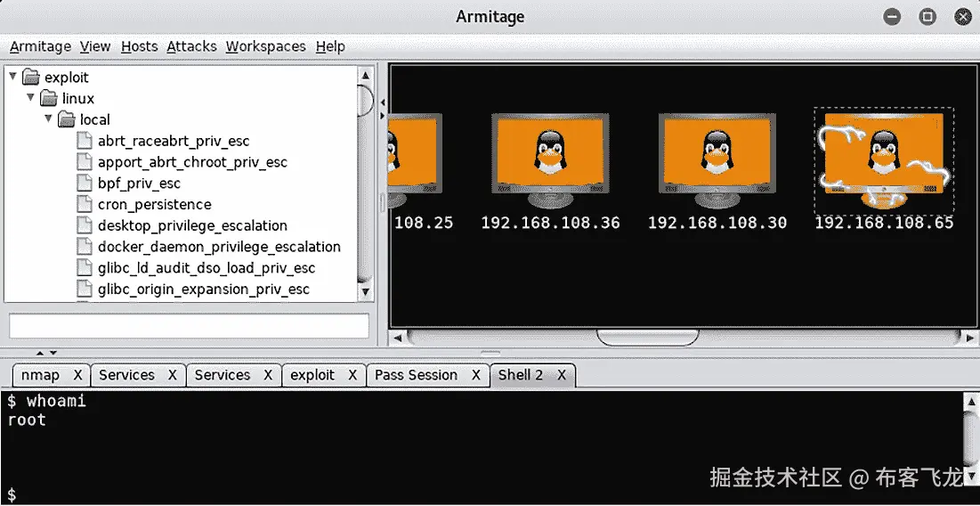The image size is (980, 506).
Task: Close the nmap tab with X
Action: click(78, 375)
